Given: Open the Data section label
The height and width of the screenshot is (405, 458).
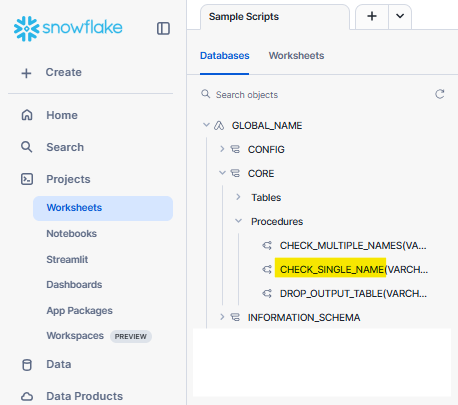Looking at the screenshot, I should 59,364.
